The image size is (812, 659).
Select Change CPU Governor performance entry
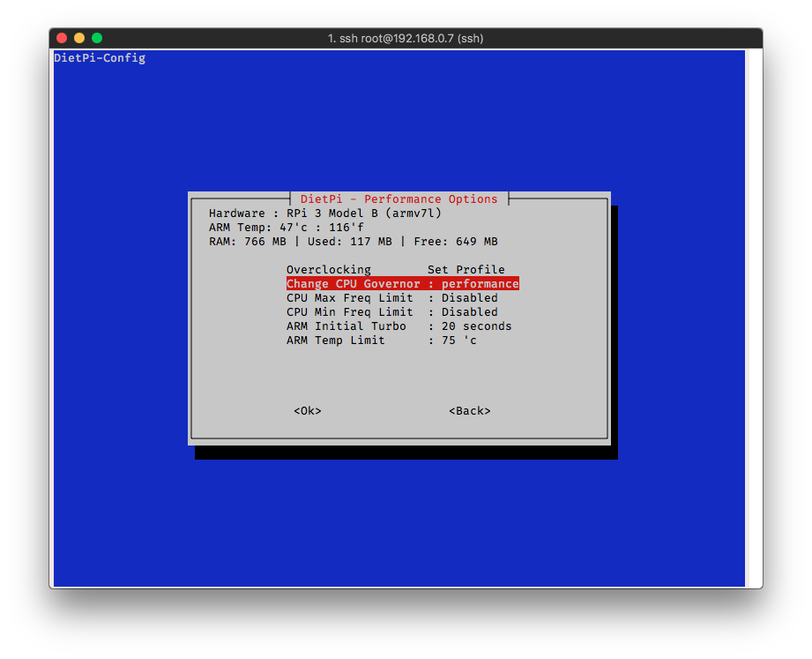pos(402,283)
